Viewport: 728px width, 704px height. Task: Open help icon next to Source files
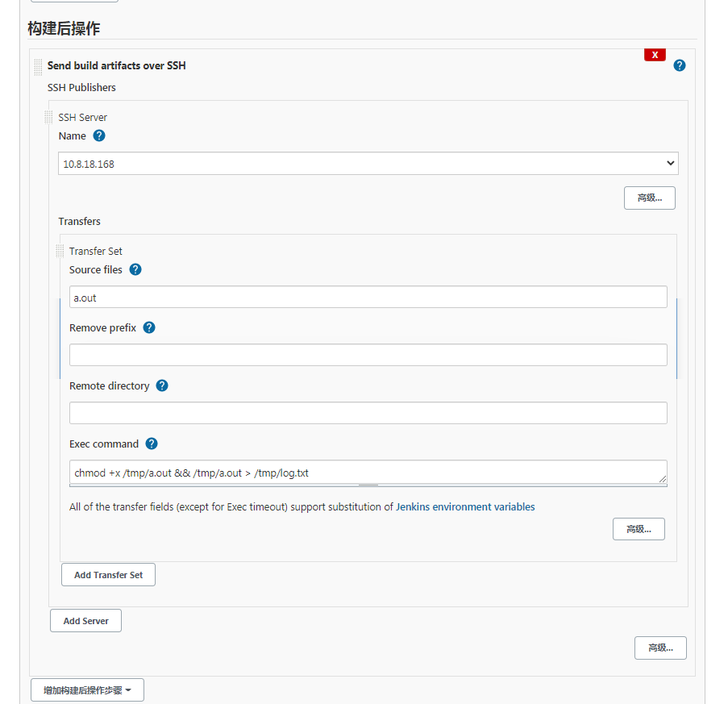point(135,269)
